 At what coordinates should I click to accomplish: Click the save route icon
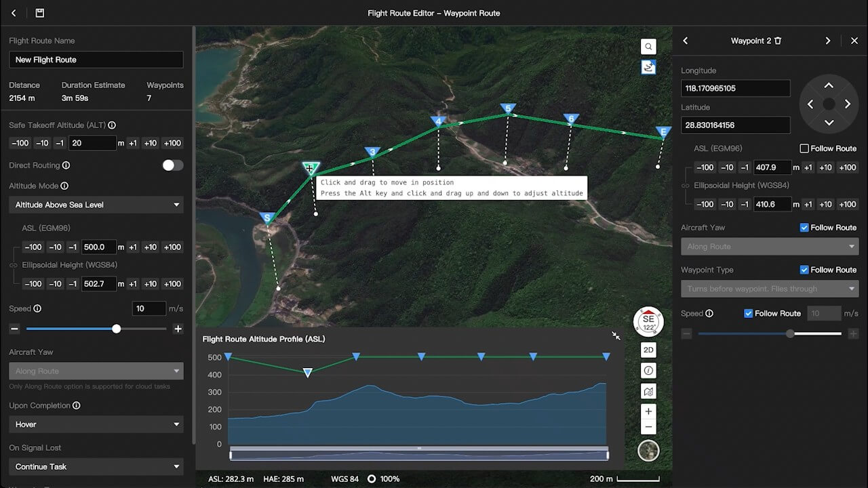tap(39, 13)
